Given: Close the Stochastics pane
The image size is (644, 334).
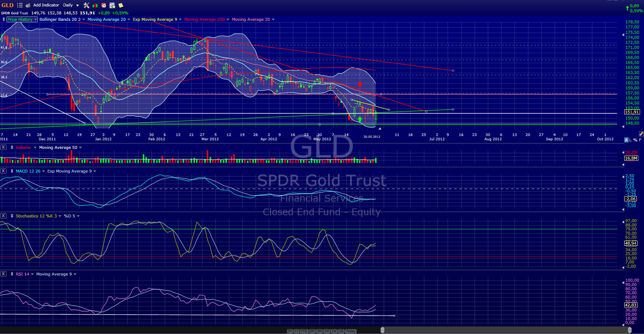Looking at the screenshot, I should coord(3,216).
